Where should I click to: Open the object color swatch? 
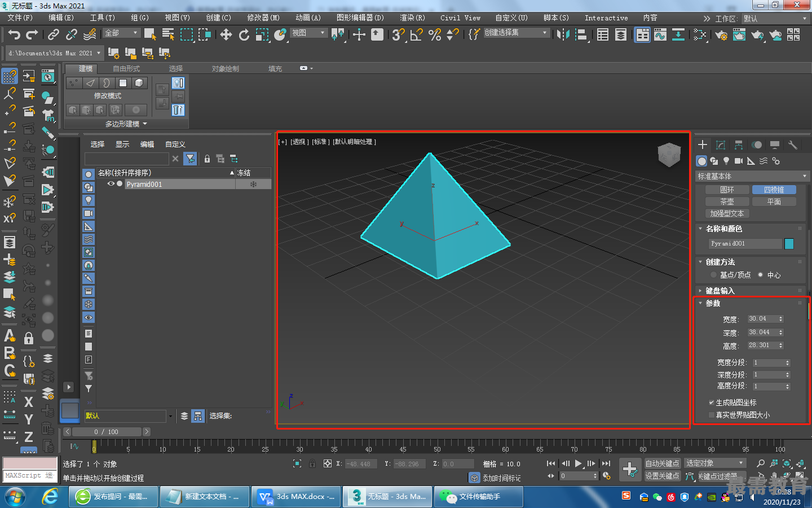click(x=789, y=244)
